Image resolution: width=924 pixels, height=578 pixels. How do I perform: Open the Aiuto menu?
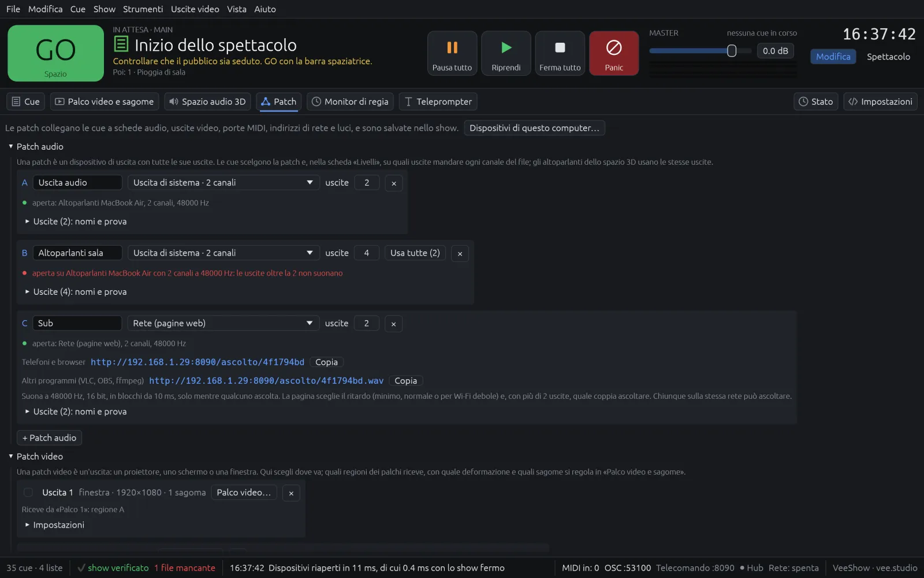(265, 9)
